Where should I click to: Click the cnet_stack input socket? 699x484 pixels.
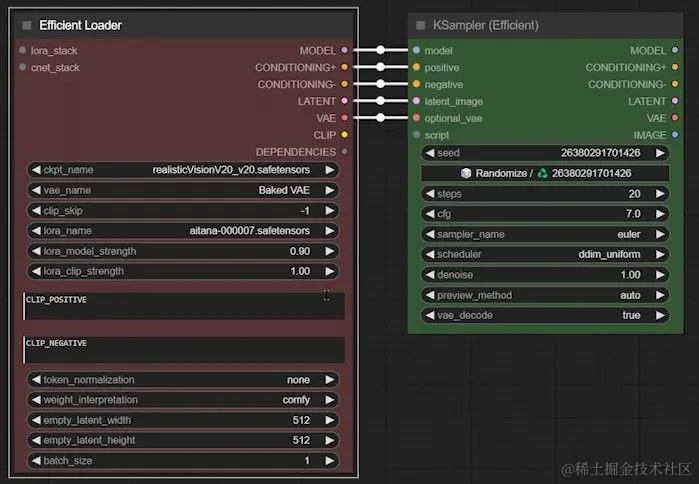point(23,67)
